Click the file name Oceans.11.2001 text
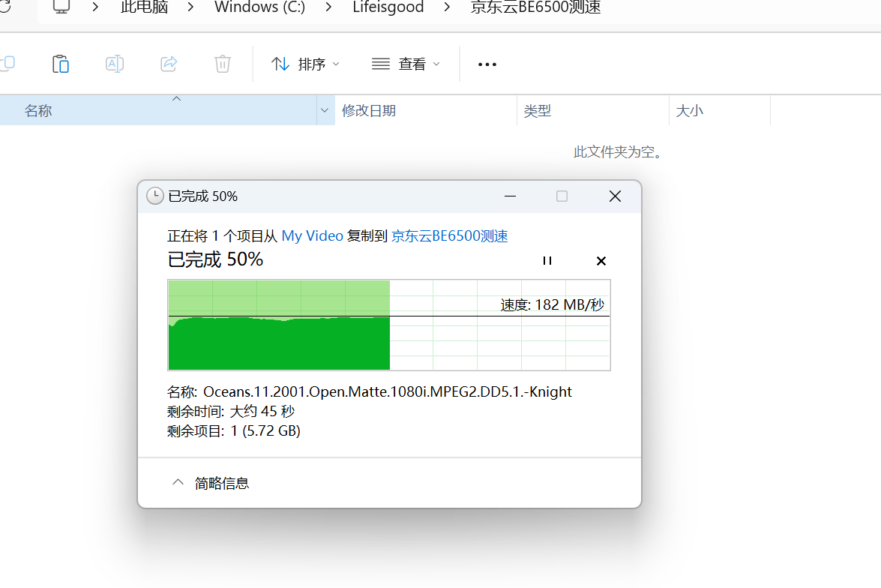 coord(387,391)
